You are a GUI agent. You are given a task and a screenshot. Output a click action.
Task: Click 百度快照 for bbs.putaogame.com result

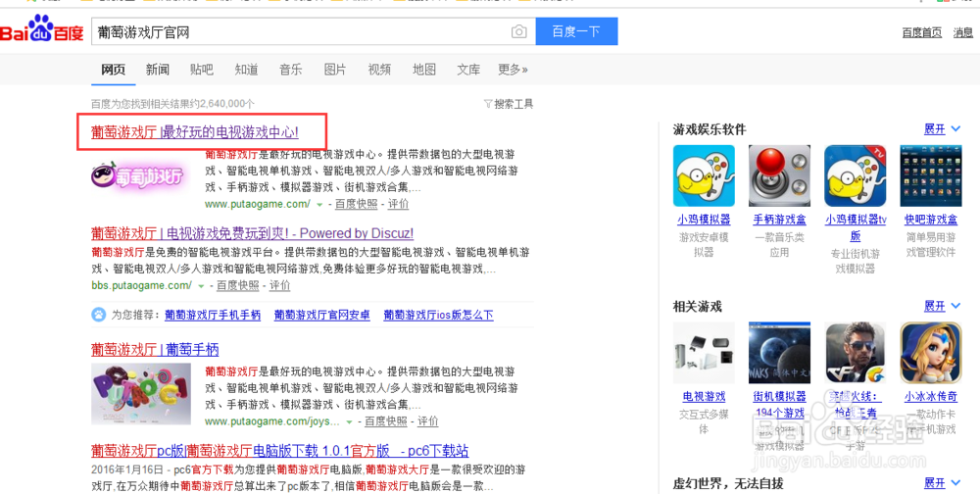coord(238,285)
